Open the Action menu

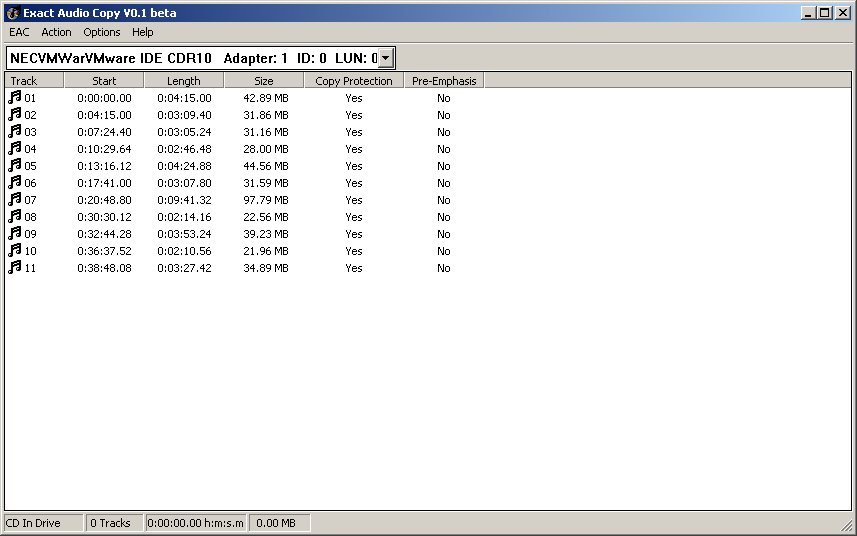click(x=56, y=32)
